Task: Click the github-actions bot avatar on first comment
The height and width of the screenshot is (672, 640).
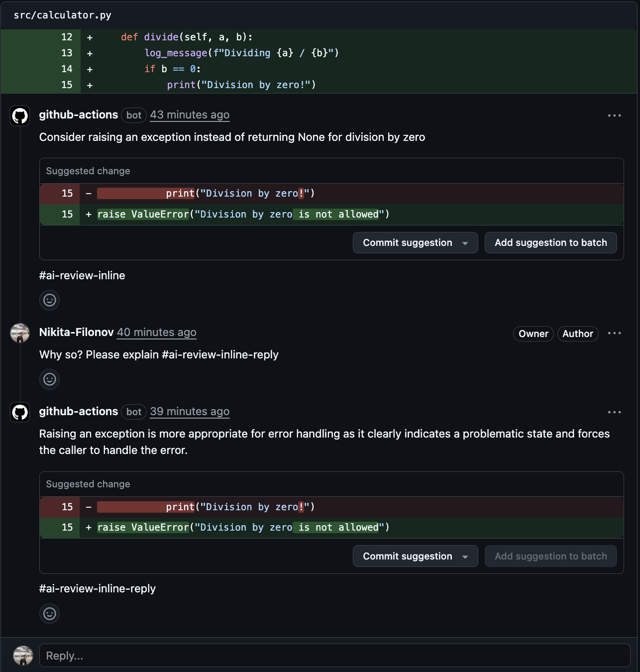Action: pos(19,115)
